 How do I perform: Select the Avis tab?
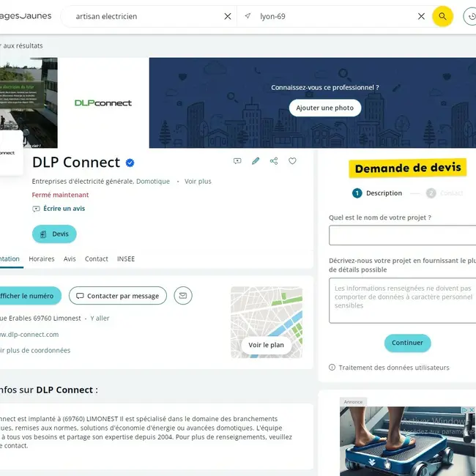70,259
